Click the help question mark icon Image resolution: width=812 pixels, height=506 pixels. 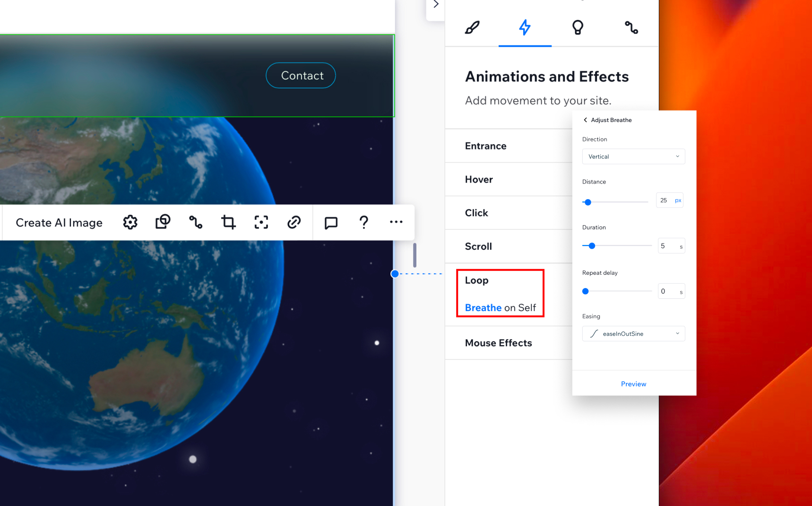(363, 222)
